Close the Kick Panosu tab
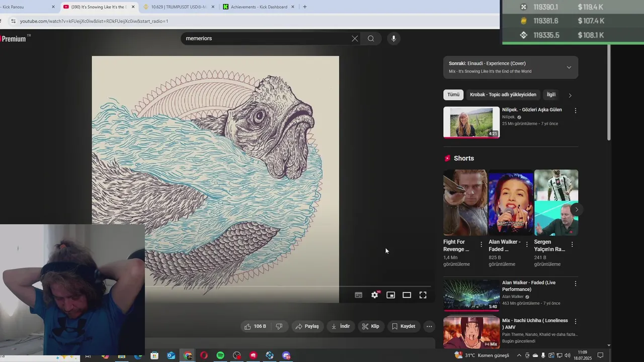This screenshot has width=644, height=362. (x=53, y=7)
